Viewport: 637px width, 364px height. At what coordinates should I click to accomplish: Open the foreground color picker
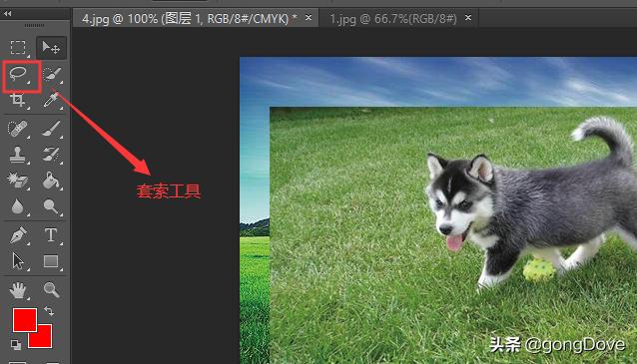click(25, 320)
